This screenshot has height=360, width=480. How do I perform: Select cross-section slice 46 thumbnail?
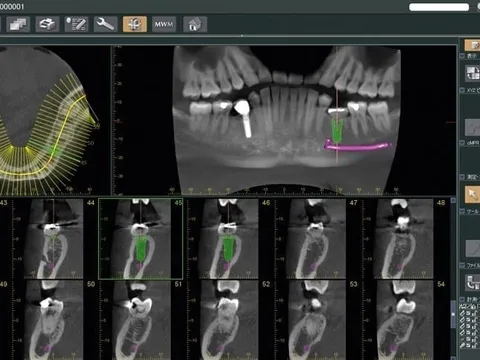pyautogui.click(x=228, y=239)
